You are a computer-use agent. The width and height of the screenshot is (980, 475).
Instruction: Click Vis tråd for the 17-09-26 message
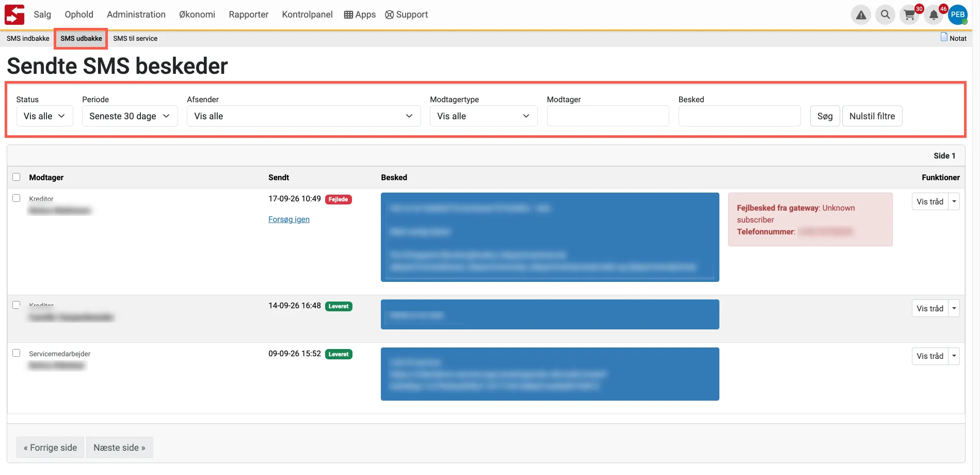coord(930,201)
